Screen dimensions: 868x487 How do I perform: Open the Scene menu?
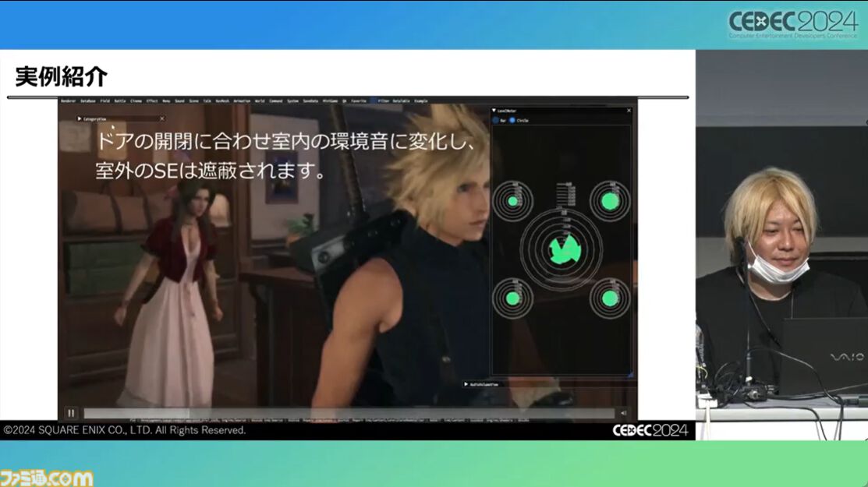(193, 101)
